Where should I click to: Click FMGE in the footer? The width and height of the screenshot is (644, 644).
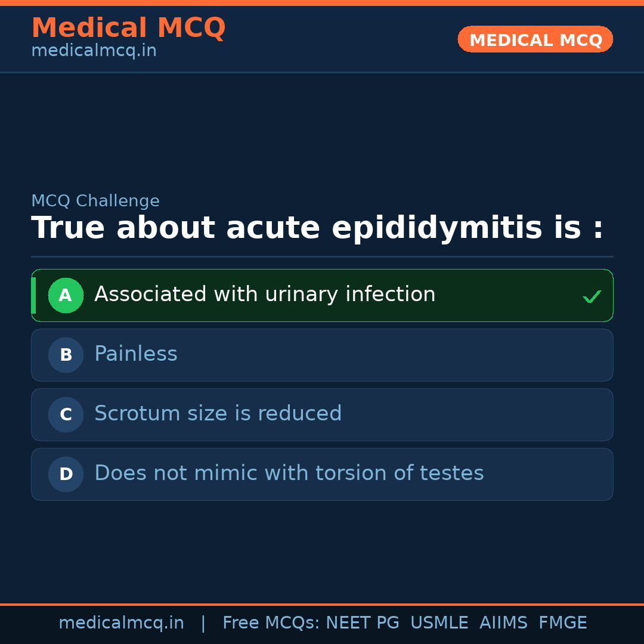pyautogui.click(x=562, y=623)
